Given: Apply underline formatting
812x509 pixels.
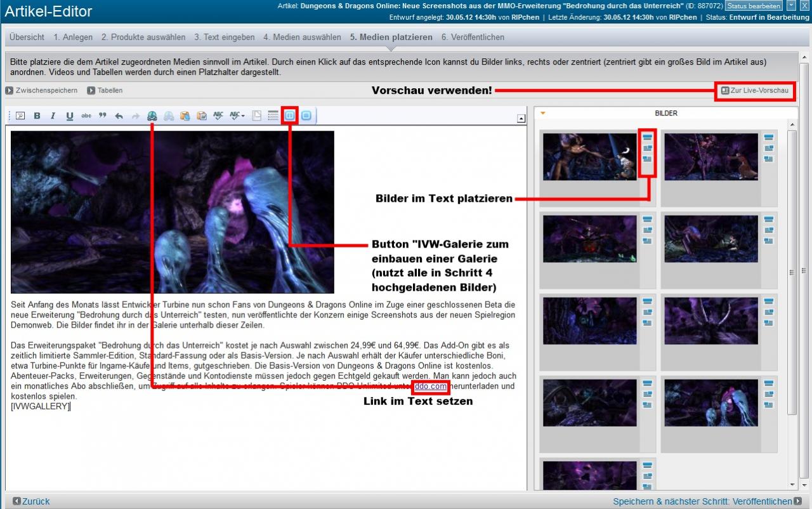Looking at the screenshot, I should pyautogui.click(x=69, y=116).
